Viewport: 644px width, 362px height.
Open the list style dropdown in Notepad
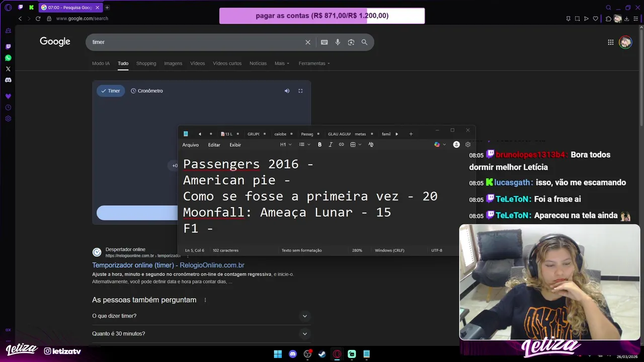(x=305, y=145)
